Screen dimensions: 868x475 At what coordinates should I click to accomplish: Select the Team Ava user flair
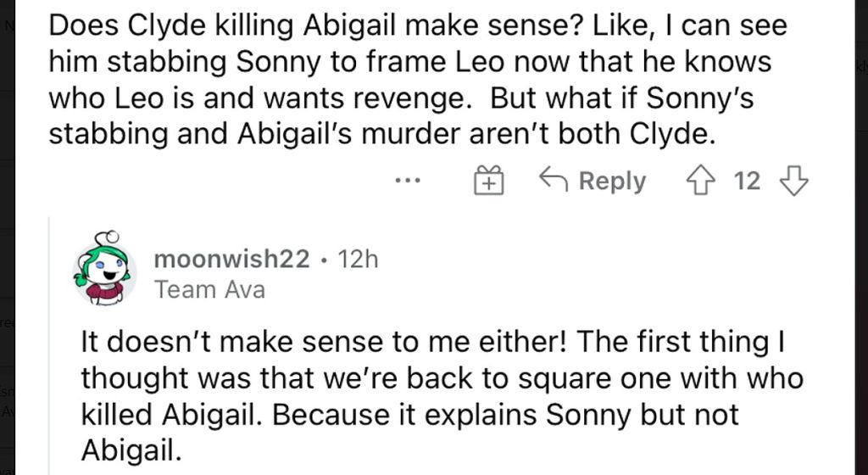(209, 289)
